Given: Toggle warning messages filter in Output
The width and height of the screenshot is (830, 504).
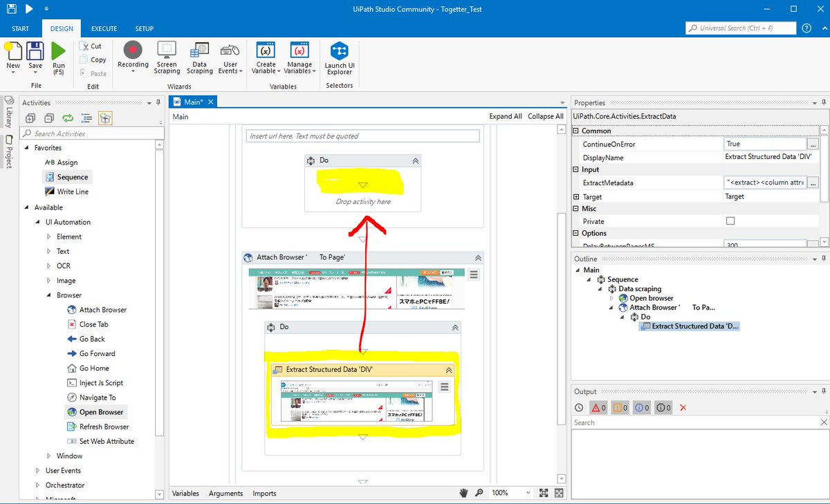Looking at the screenshot, I should [x=620, y=408].
